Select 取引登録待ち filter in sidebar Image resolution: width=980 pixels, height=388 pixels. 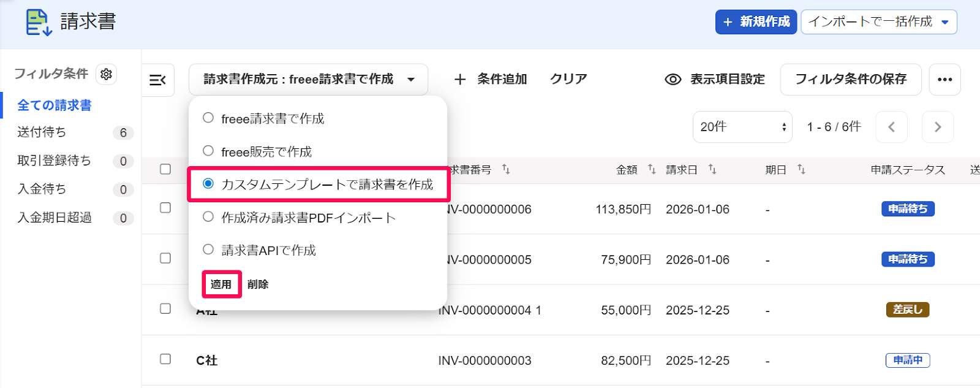(x=54, y=161)
